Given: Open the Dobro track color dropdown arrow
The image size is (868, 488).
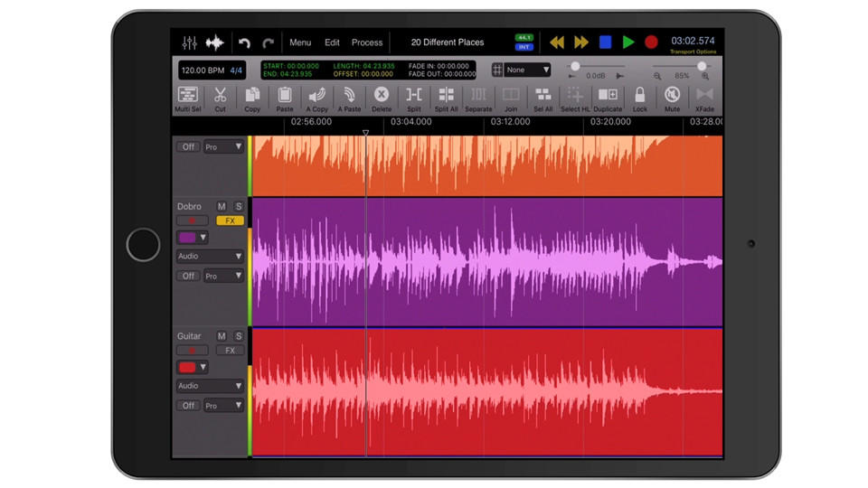Looking at the screenshot, I should click(x=203, y=238).
